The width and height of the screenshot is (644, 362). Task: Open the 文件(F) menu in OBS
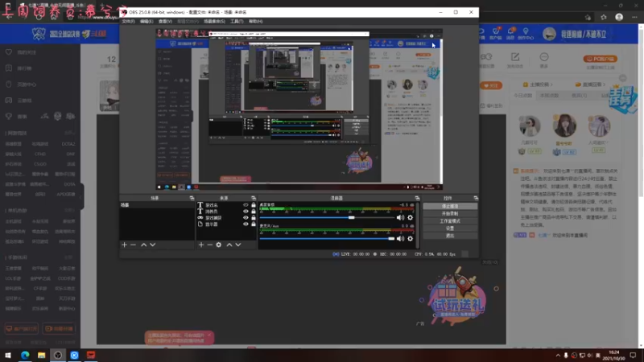(x=128, y=22)
